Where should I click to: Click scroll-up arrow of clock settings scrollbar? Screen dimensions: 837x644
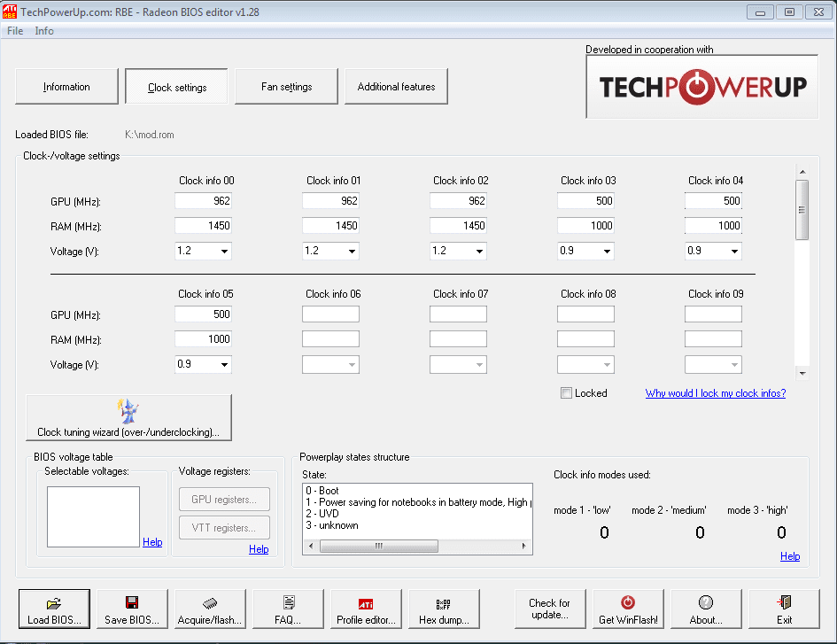(x=802, y=172)
